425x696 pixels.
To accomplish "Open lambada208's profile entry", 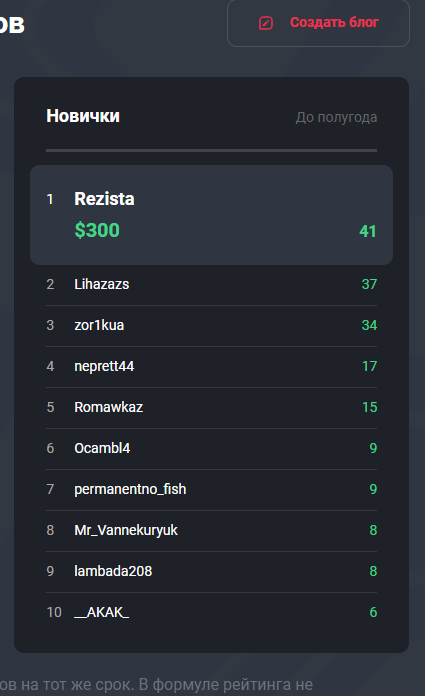I will (113, 571).
